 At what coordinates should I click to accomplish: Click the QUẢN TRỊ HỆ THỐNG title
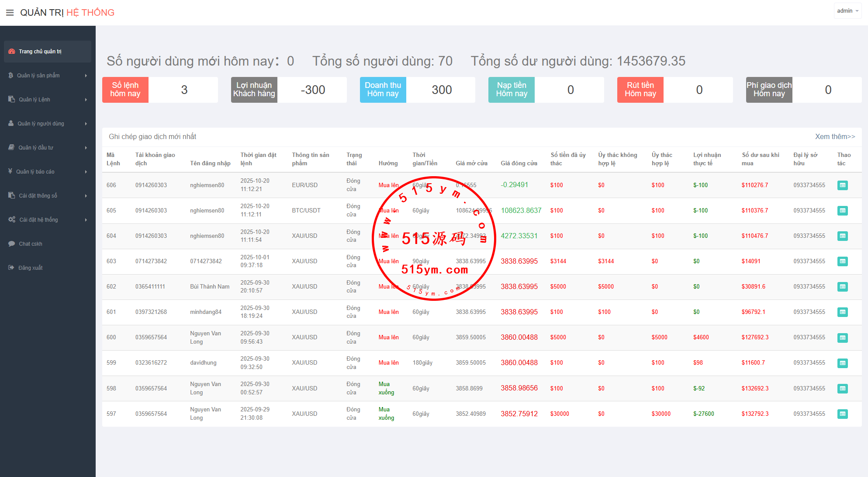click(67, 13)
